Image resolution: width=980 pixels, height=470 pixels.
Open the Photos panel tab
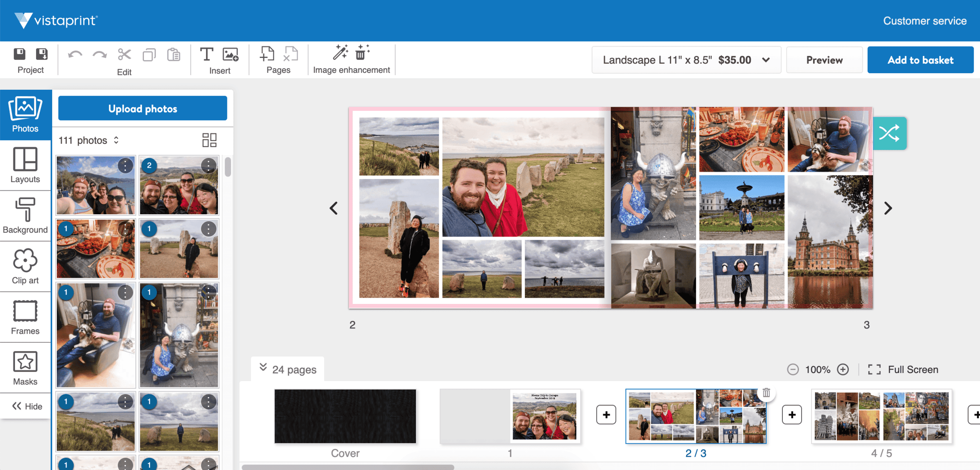pyautogui.click(x=25, y=115)
